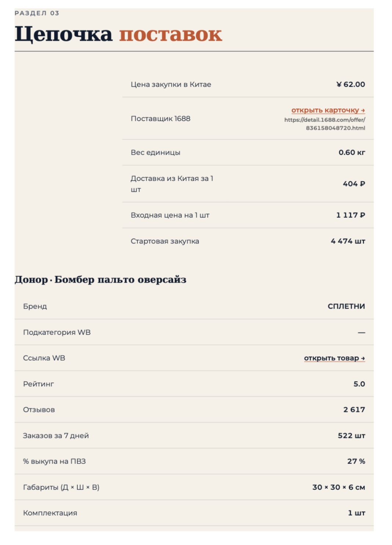Select the ¥ 62.00 purchase price value
The image size is (392, 545).
click(351, 84)
